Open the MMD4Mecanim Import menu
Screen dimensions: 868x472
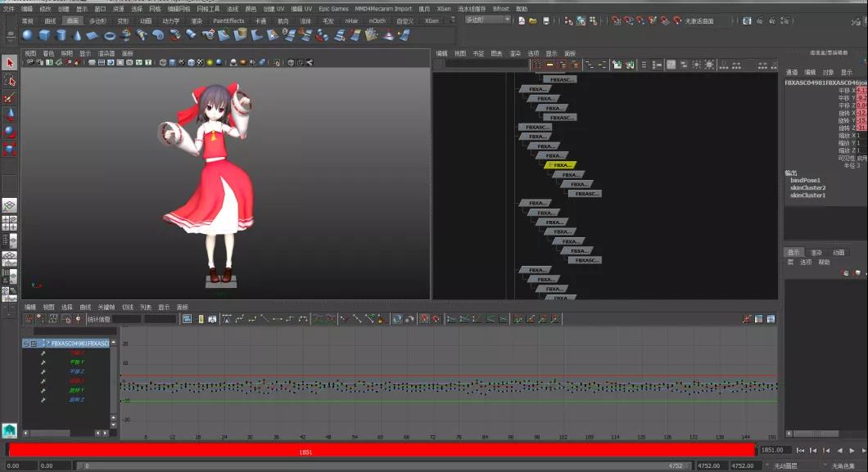click(383, 8)
